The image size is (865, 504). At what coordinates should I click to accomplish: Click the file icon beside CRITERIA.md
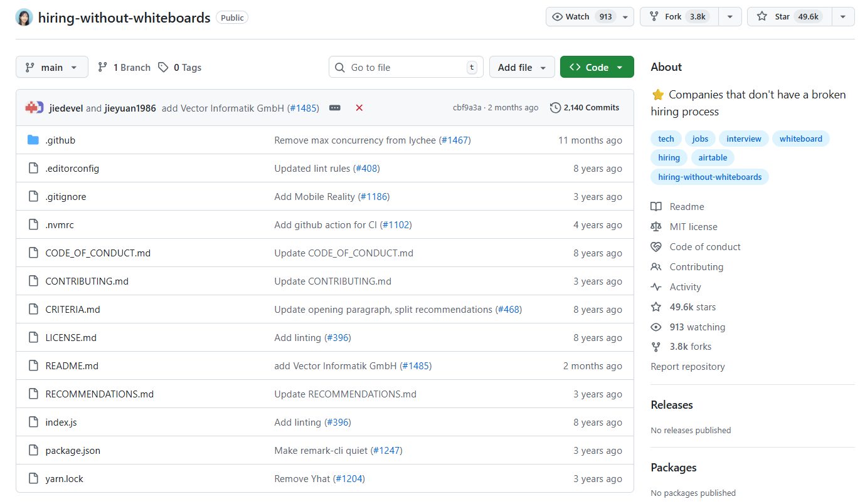(x=33, y=309)
